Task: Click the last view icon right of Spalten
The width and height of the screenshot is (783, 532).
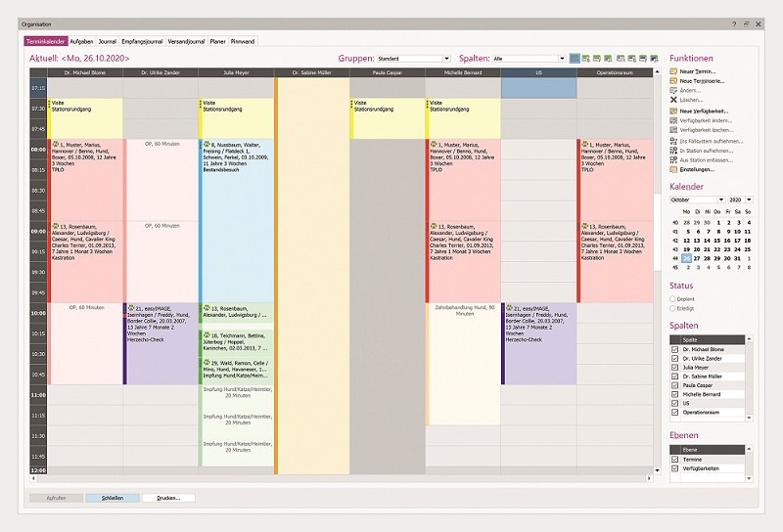Action: [654, 59]
